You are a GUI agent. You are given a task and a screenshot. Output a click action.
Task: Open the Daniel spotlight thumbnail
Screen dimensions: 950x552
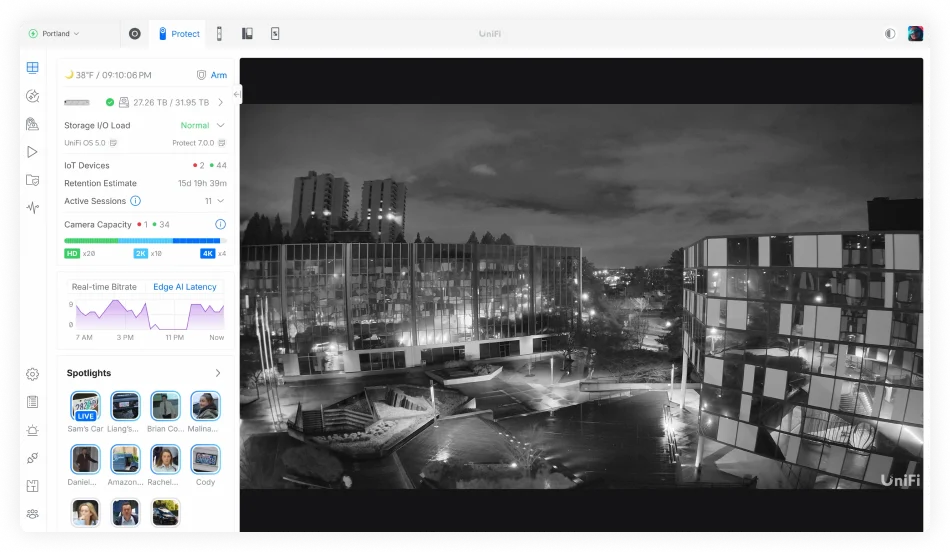coord(85,459)
